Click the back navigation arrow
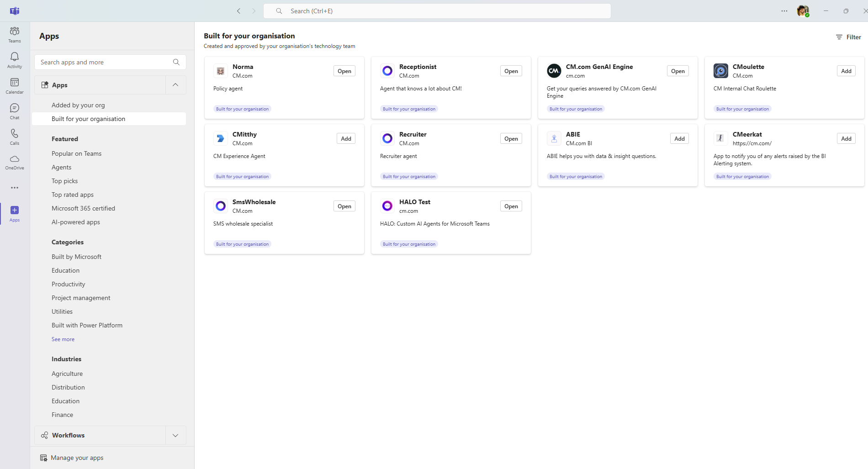Viewport: 868px width, 469px height. click(238, 11)
